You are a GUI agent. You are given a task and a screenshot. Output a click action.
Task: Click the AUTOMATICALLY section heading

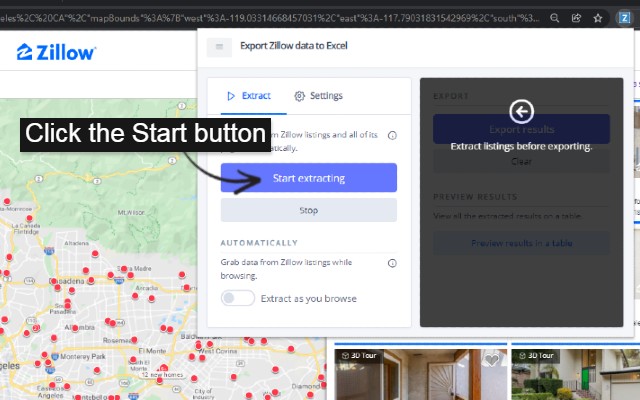click(x=259, y=243)
